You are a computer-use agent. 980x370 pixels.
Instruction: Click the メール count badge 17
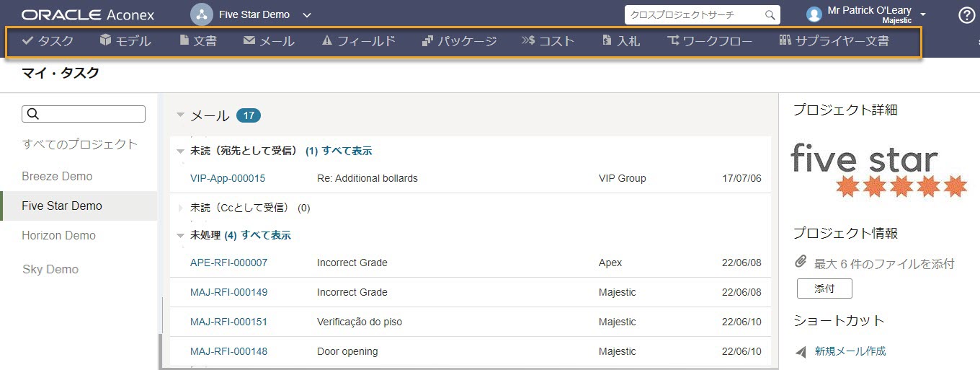(x=249, y=115)
